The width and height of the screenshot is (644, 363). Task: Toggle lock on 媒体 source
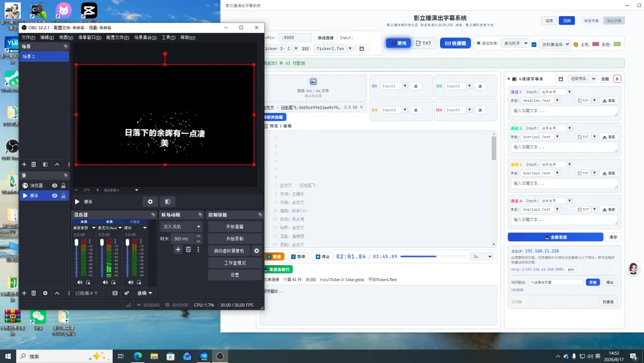point(63,196)
